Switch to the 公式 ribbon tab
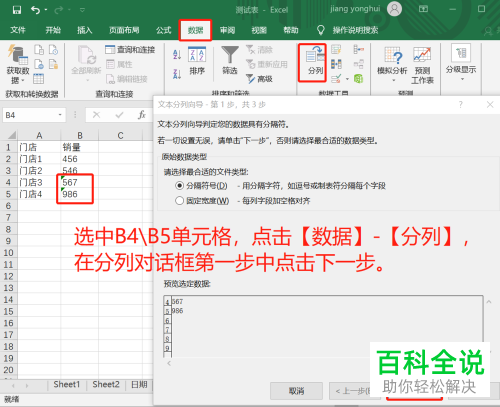 point(163,30)
